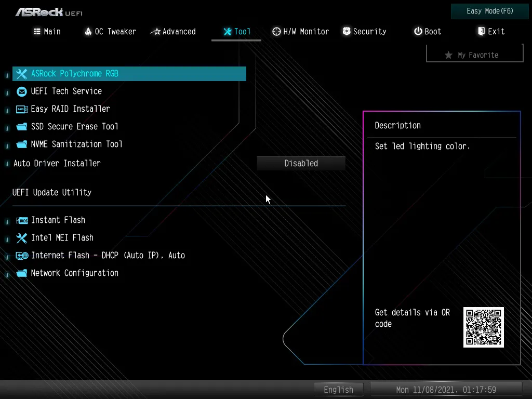Open NVME Sanitization Tool
Image resolution: width=532 pixels, height=399 pixels.
pos(77,144)
